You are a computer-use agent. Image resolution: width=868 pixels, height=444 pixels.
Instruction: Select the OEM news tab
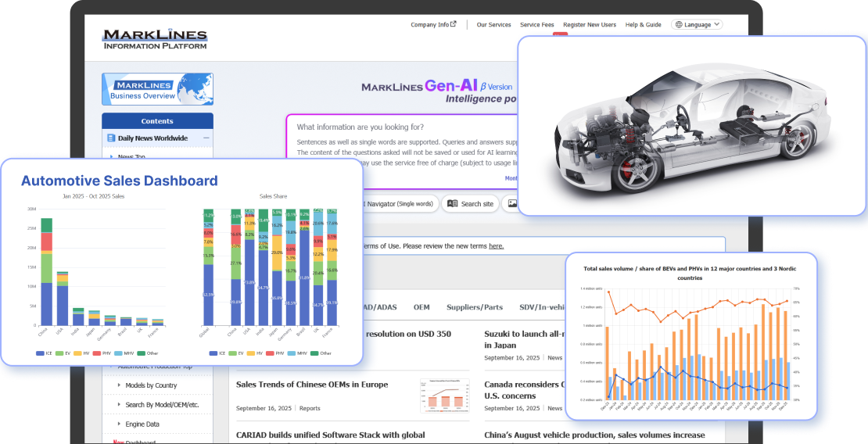421,307
